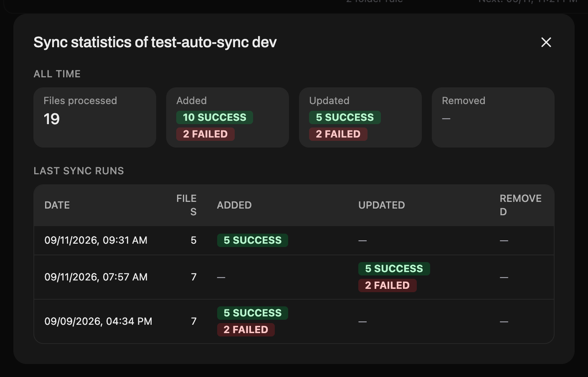Click the "Sync statistics of test-auto-sync dev" title

point(155,42)
